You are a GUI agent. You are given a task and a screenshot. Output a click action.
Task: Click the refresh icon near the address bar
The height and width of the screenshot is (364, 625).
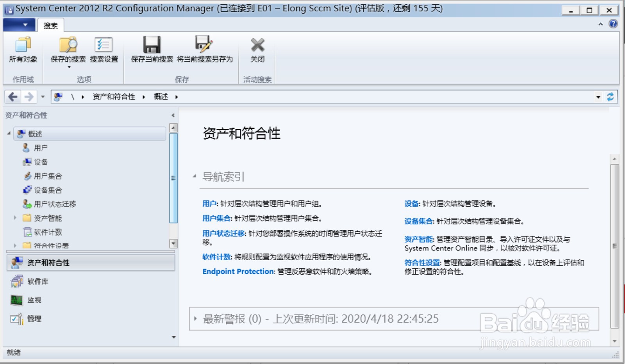(610, 96)
